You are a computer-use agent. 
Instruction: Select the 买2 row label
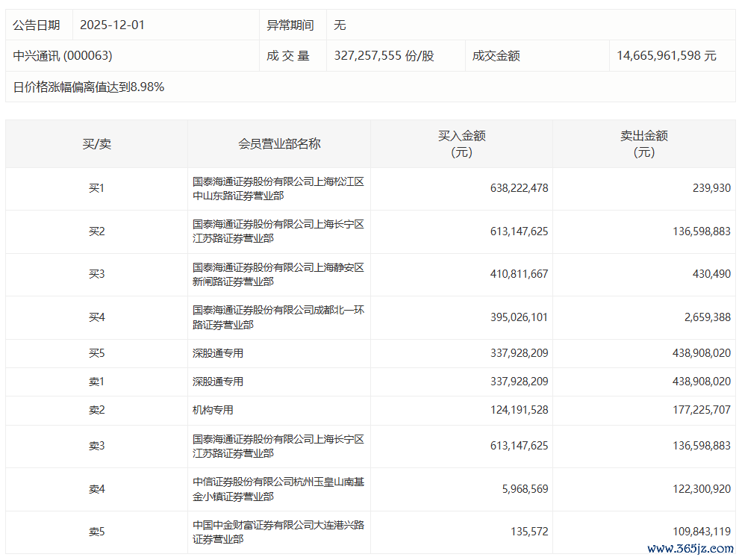[x=96, y=231]
